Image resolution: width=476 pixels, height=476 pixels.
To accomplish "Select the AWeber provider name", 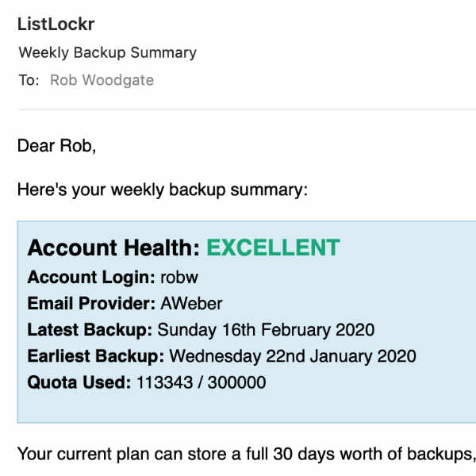I will pyautogui.click(x=191, y=304).
